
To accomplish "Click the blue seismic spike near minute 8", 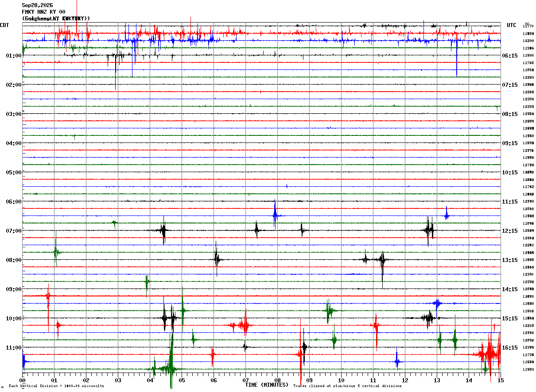I will tap(275, 214).
